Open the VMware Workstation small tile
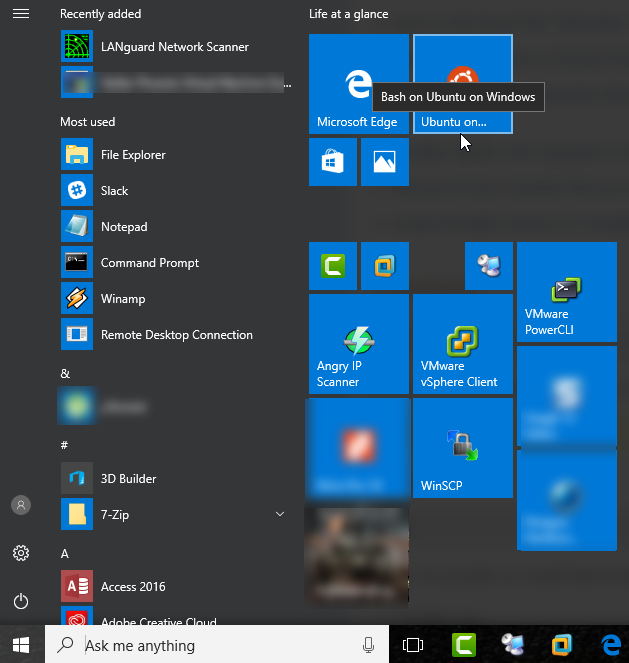629x663 pixels. (385, 266)
